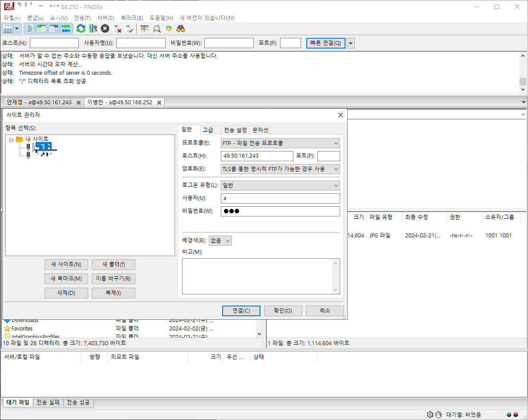
Task: Switch to 전송 실패 queue tab
Action: tap(48, 403)
